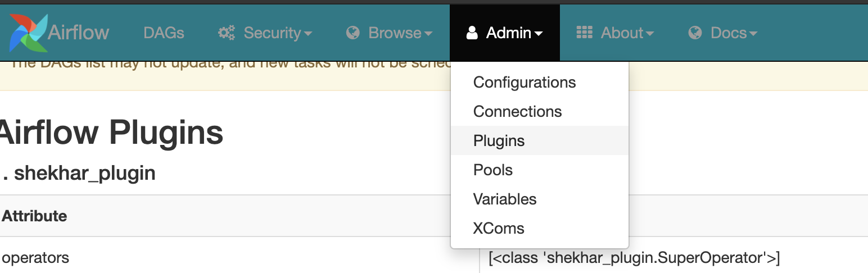This screenshot has height=273, width=868.
Task: Collapse the Admin dropdown caret
Action: pyautogui.click(x=539, y=34)
